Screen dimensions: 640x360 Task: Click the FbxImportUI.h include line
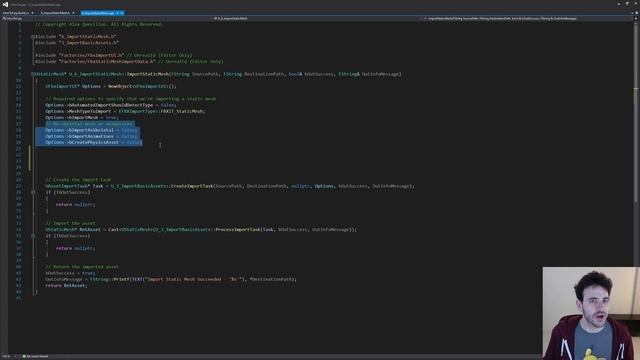pos(113,55)
